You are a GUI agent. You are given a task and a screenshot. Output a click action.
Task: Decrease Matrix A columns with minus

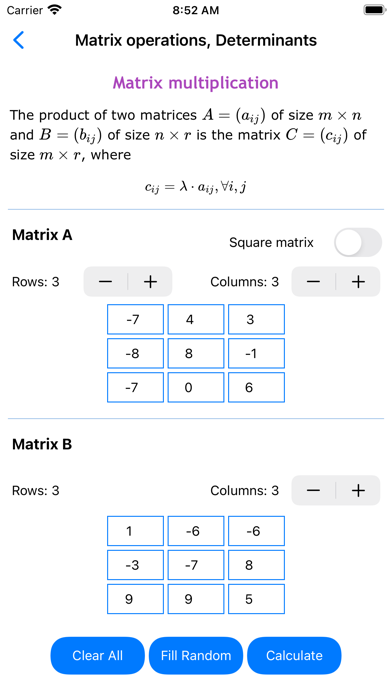[313, 281]
